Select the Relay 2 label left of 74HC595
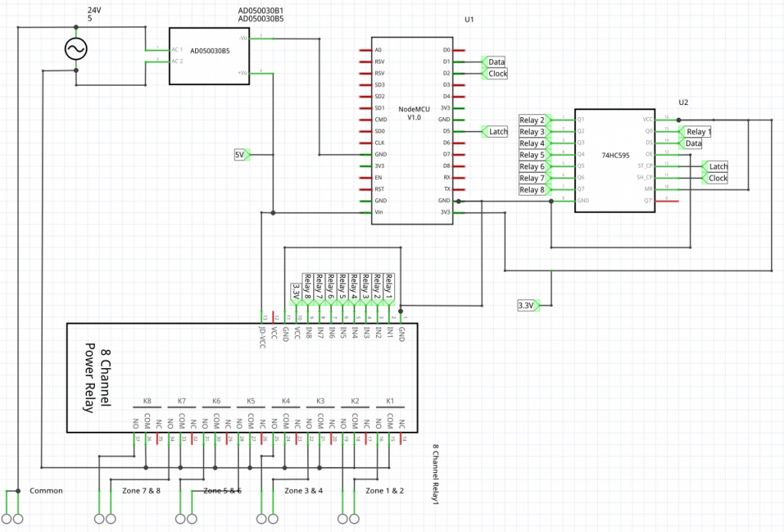The width and height of the screenshot is (784, 532). pyautogui.click(x=535, y=120)
